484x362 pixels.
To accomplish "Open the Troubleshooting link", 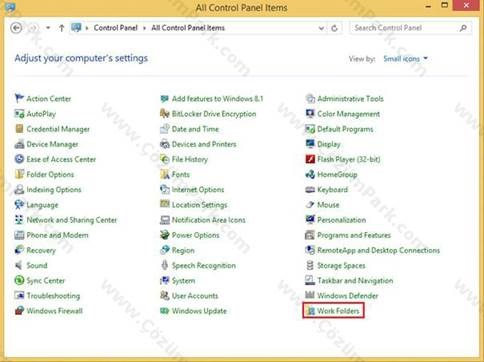I will pyautogui.click(x=53, y=295).
